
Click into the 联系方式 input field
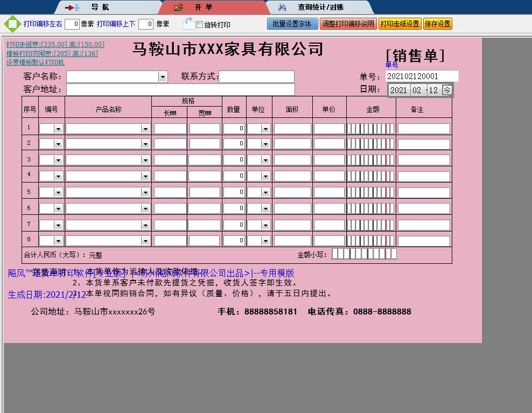(256, 77)
